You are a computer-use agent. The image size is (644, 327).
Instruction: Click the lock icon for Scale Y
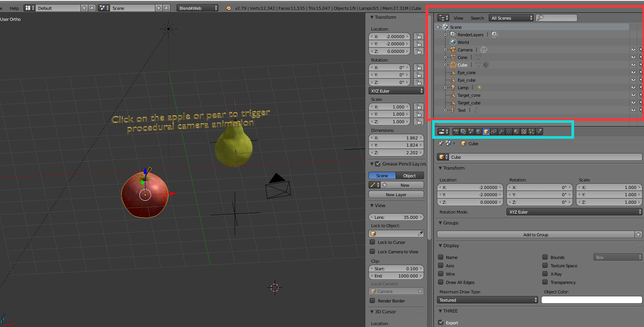pos(418,114)
